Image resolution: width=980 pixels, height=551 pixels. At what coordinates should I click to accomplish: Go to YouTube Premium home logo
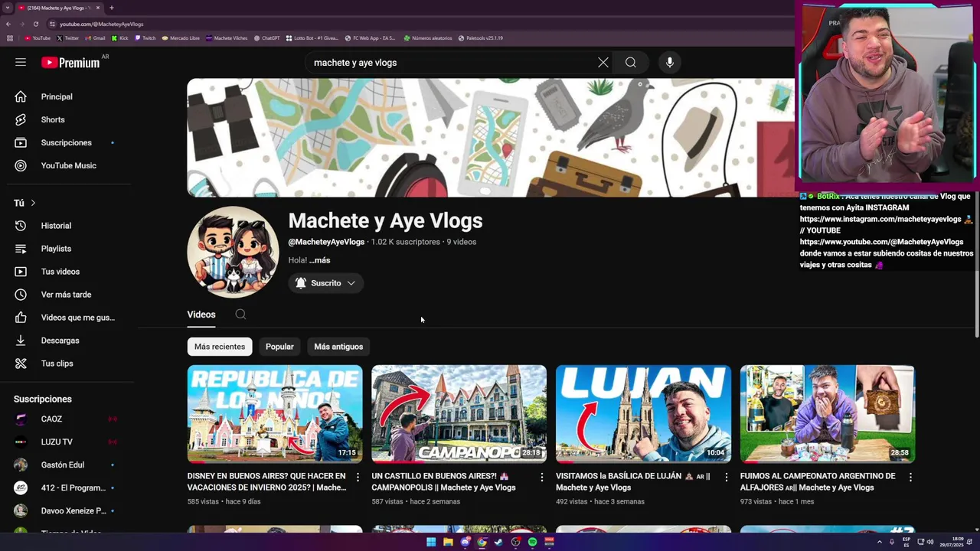pos(71,63)
